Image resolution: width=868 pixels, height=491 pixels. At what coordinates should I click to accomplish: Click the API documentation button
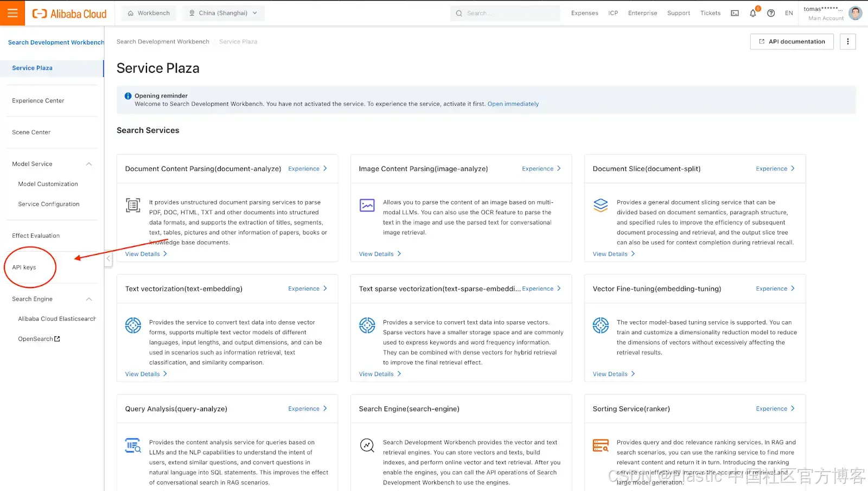point(792,42)
